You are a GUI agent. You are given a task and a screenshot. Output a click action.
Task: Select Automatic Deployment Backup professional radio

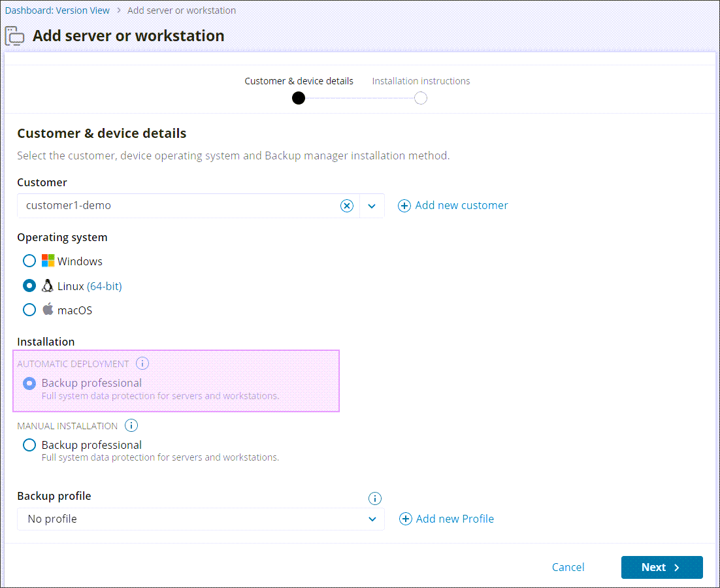[x=29, y=384]
